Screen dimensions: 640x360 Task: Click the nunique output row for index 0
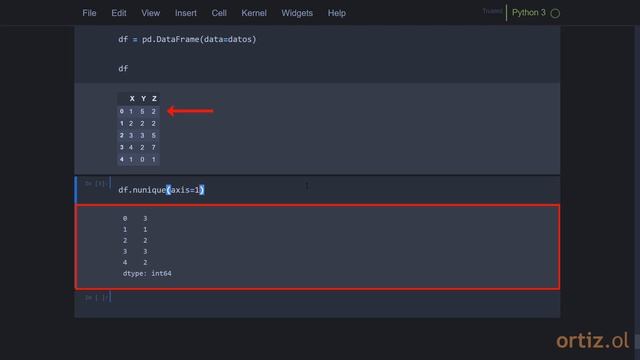point(135,219)
